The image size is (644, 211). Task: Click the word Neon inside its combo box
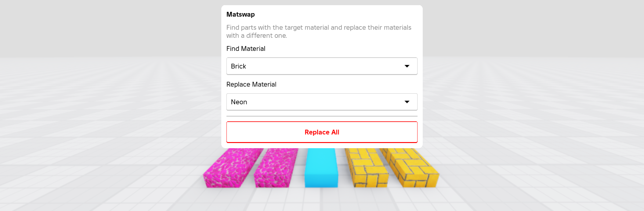click(239, 102)
